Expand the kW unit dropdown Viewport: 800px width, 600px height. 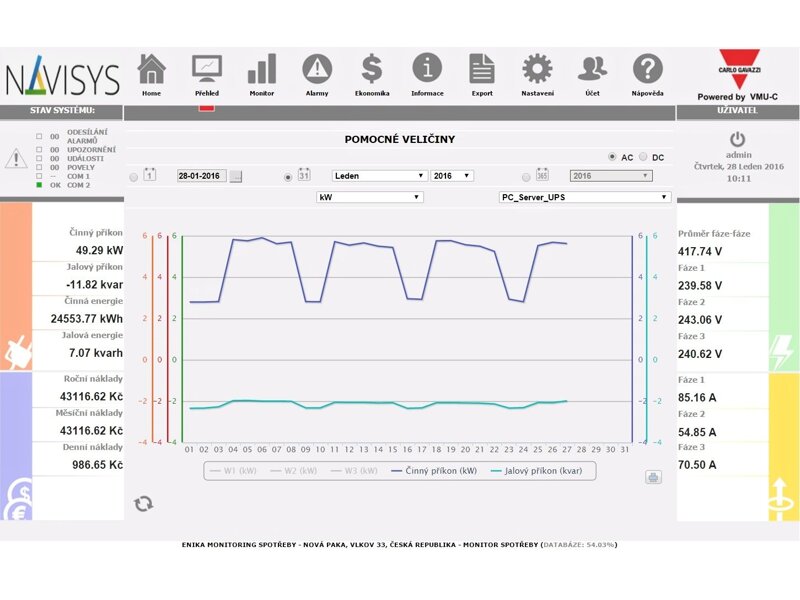click(x=369, y=198)
